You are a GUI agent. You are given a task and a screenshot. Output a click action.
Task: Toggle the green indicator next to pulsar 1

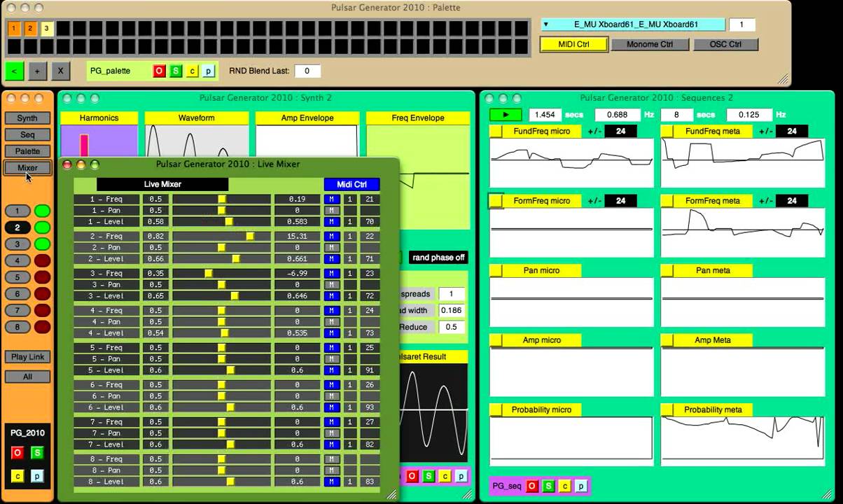pyautogui.click(x=43, y=211)
